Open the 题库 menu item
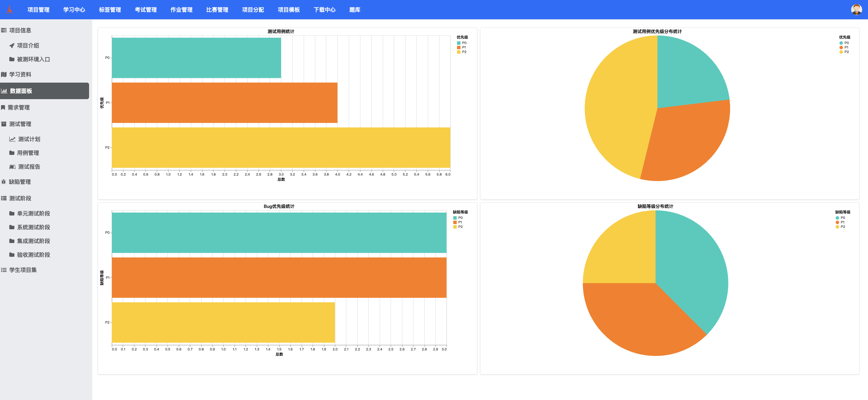The image size is (868, 400). point(355,10)
